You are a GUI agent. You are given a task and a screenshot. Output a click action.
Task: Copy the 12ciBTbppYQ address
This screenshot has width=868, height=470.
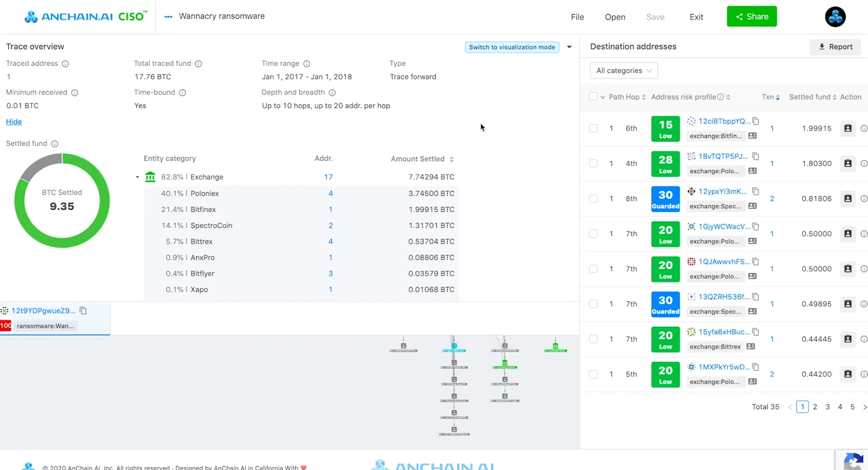755,121
